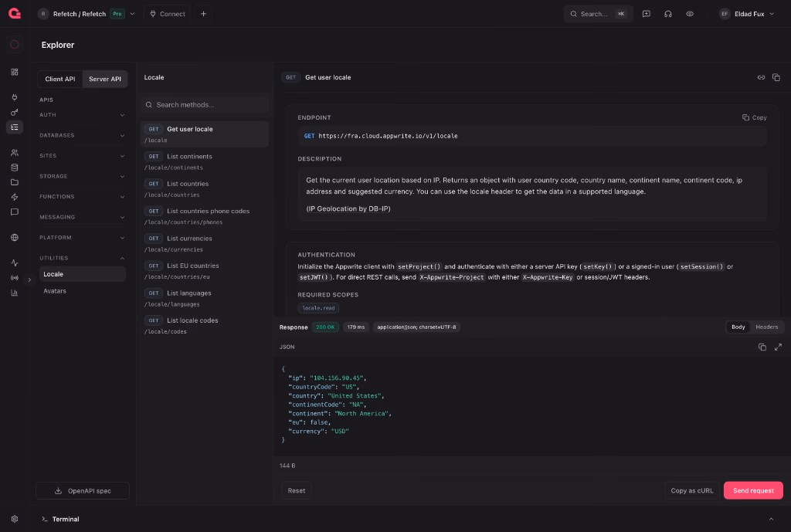
Task: Expand the PLATFORM section
Action: [x=82, y=238]
